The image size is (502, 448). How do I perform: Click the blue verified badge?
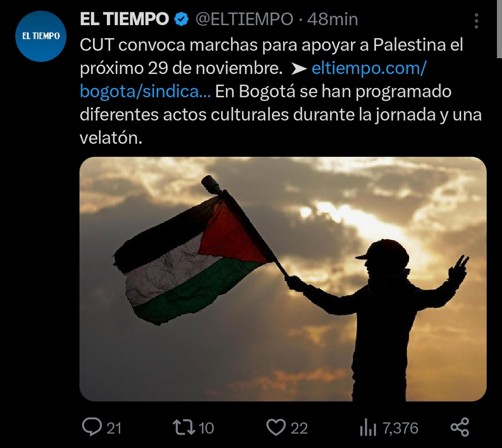pos(181,19)
